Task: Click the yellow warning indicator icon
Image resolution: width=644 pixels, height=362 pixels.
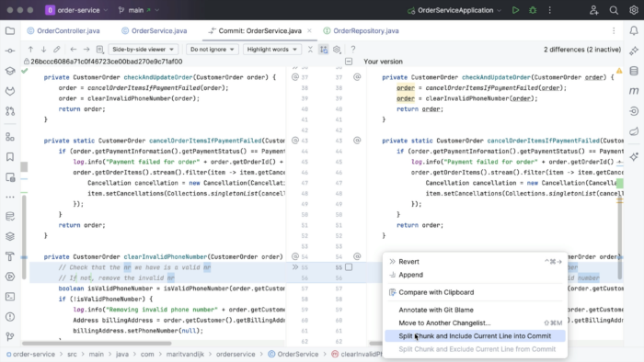Action: coord(619,71)
